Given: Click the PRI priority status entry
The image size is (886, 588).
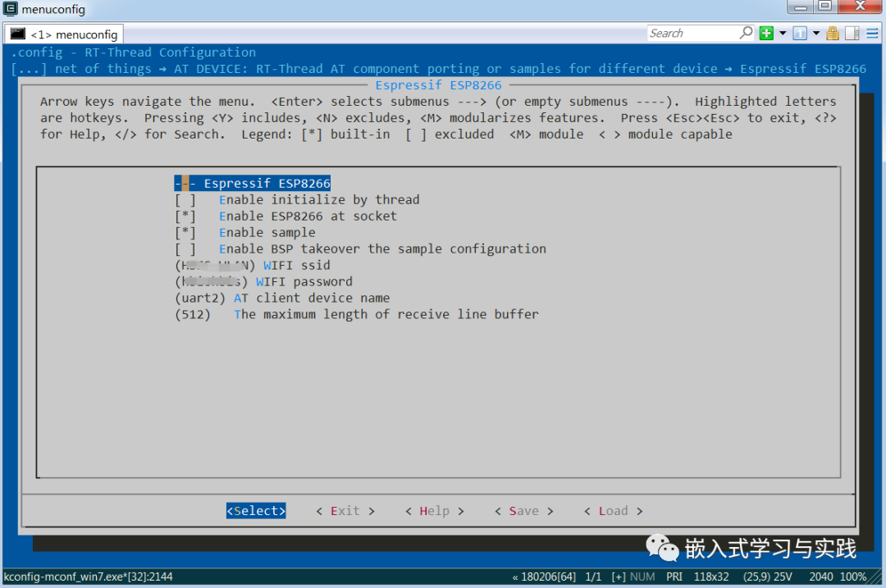Looking at the screenshot, I should [674, 577].
